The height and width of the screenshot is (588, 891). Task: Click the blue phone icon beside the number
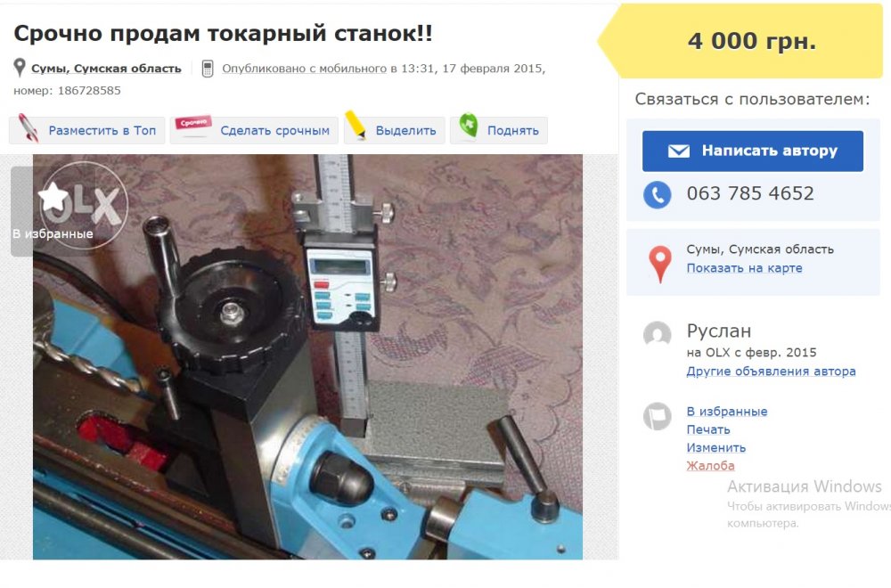point(657,195)
